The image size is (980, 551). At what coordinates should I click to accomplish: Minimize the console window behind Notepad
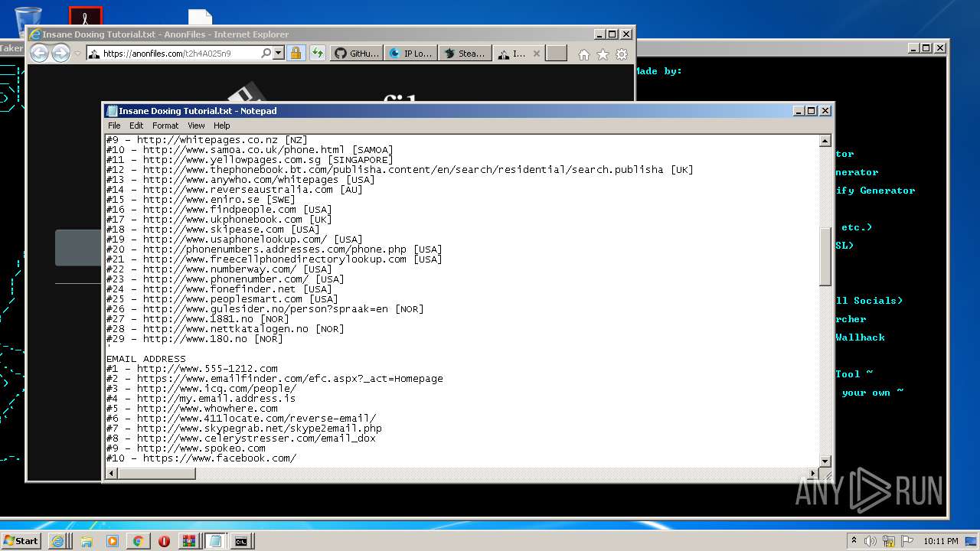913,48
